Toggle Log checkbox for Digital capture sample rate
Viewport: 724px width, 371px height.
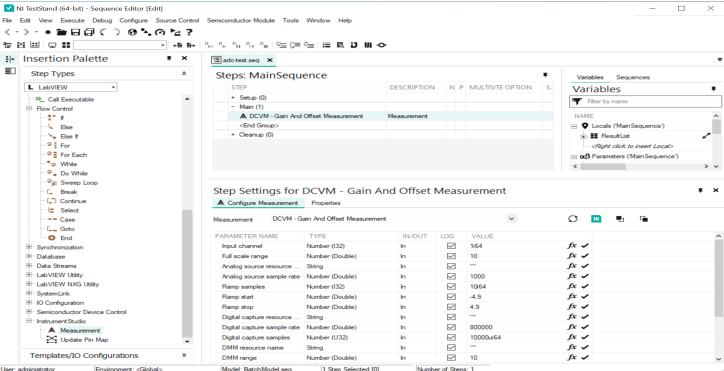click(x=452, y=327)
